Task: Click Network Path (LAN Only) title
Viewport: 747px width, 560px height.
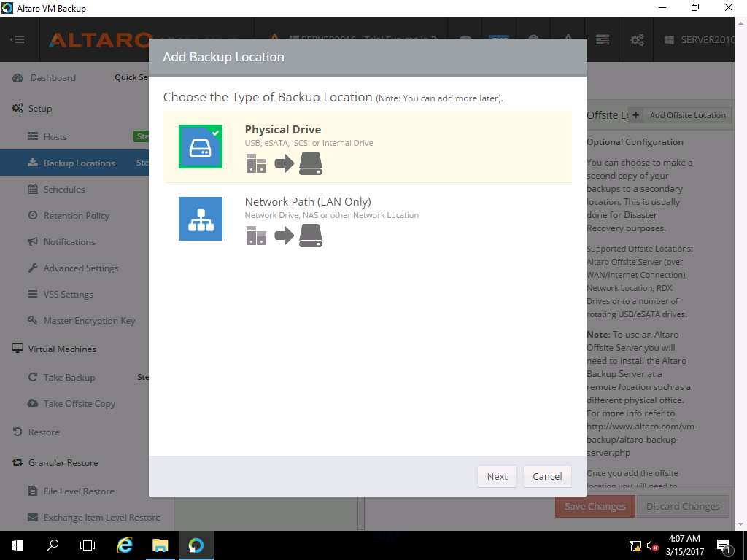Action: pyautogui.click(x=308, y=201)
